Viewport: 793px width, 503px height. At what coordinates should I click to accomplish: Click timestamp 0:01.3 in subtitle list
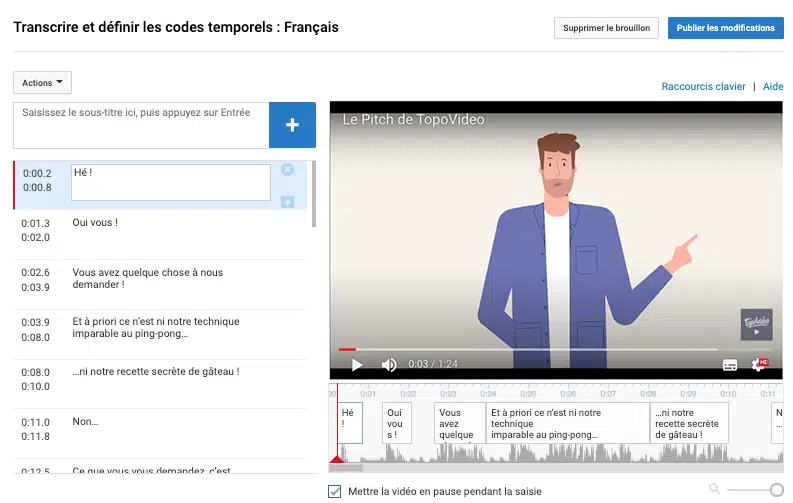click(x=35, y=223)
